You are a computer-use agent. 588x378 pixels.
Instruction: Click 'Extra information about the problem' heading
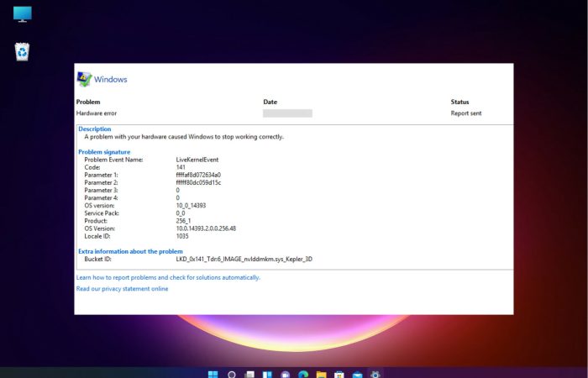(130, 251)
